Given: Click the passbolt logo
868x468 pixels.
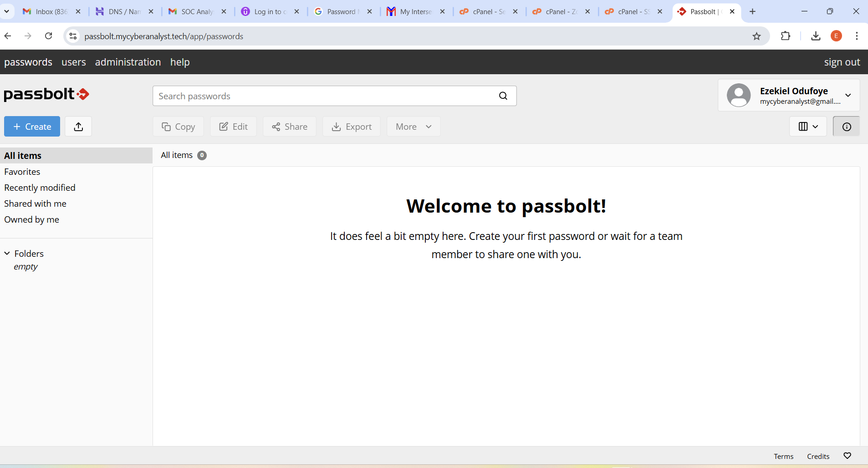Looking at the screenshot, I should [x=46, y=94].
